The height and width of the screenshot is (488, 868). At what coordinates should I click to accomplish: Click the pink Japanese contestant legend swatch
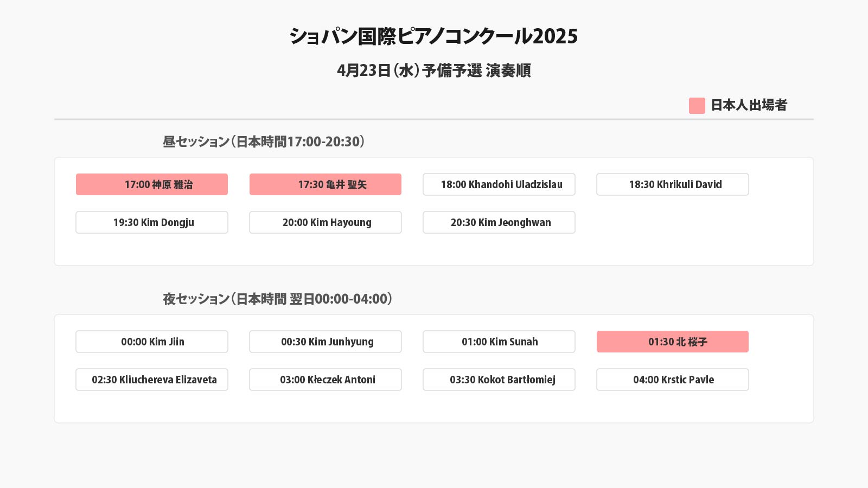tap(697, 106)
